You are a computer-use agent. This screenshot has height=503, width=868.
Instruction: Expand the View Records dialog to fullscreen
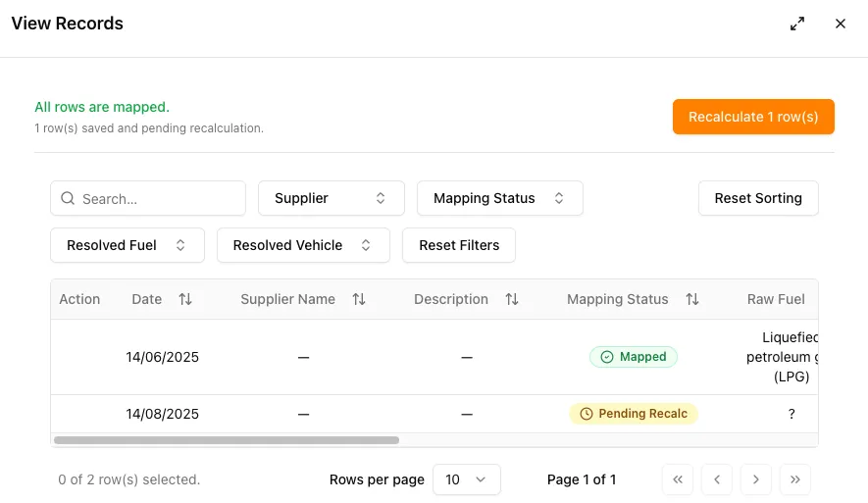click(797, 24)
